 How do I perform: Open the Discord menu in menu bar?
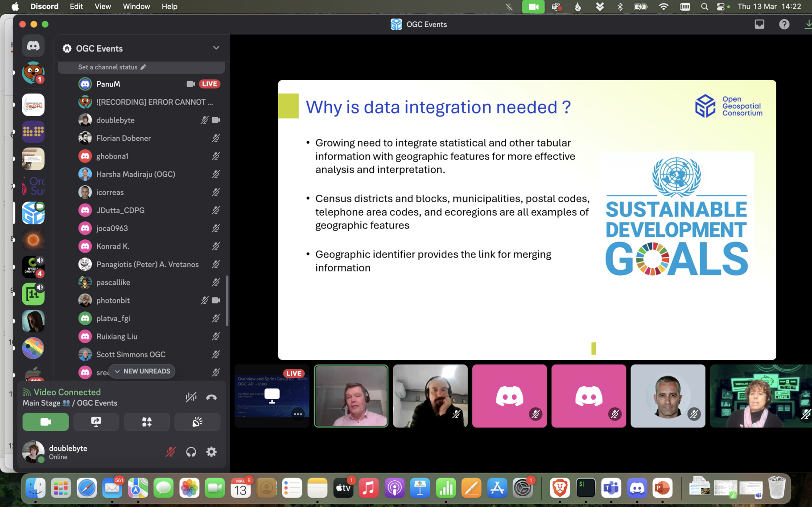[x=44, y=7]
